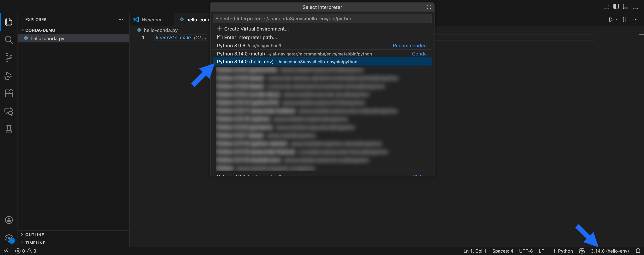The image size is (644, 255).
Task: Open the Testing view
Action: (x=9, y=129)
